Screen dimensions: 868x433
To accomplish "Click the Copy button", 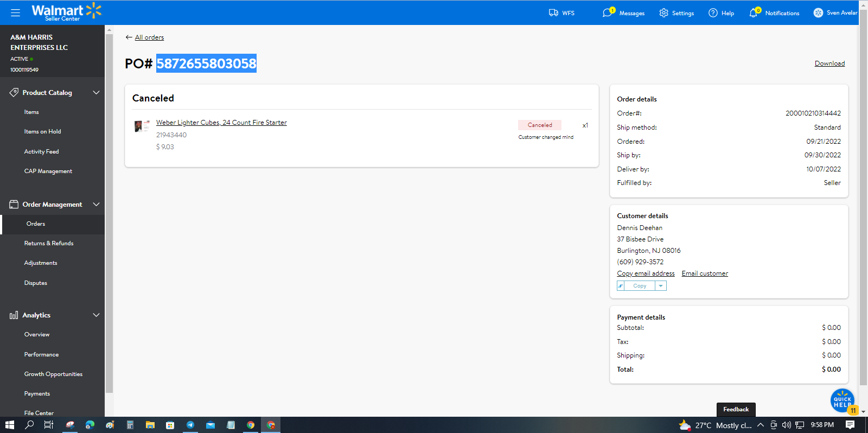I will tap(640, 286).
